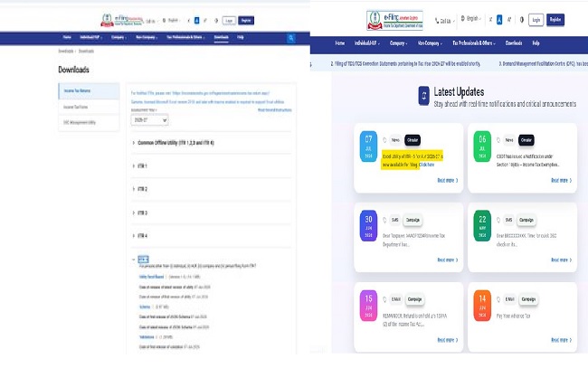Click Register button on Latest Updates page

tap(555, 20)
